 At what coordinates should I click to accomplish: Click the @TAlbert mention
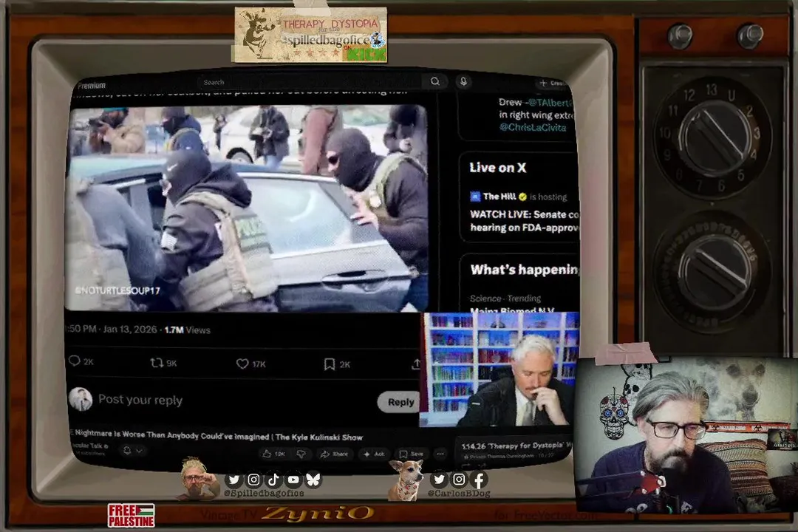550,102
